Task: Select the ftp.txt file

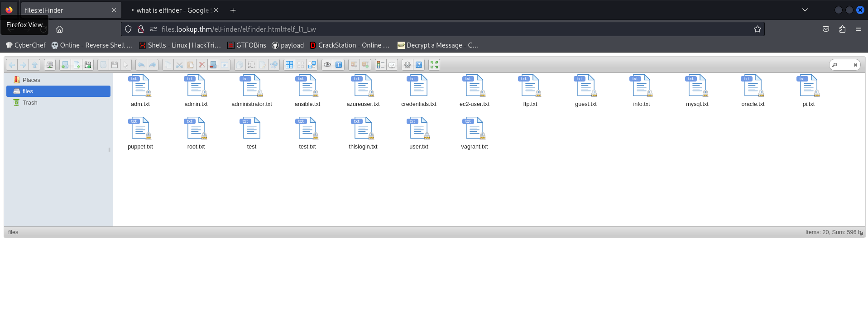Action: click(530, 91)
